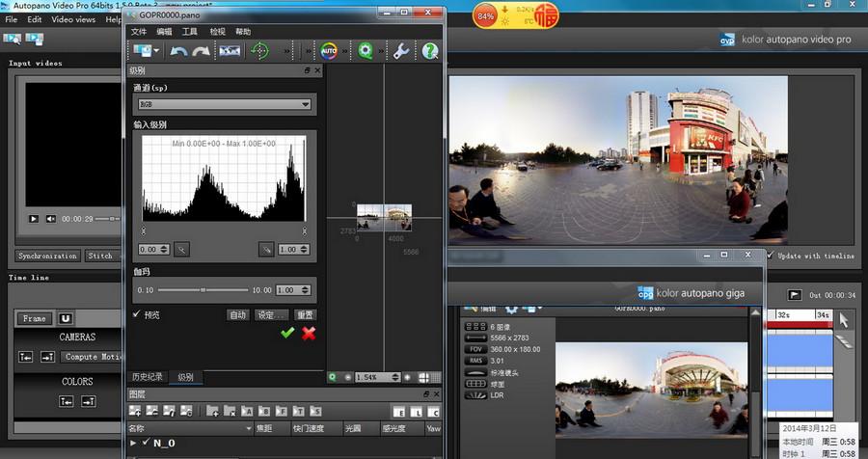The image size is (868, 459).
Task: Open the 帮助 menu
Action: (x=243, y=32)
